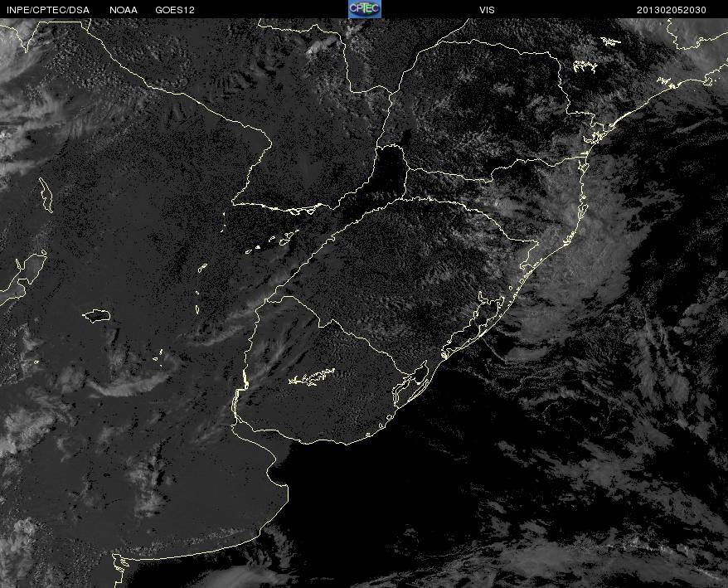Click the dark Misiones province area

[x=391, y=171]
